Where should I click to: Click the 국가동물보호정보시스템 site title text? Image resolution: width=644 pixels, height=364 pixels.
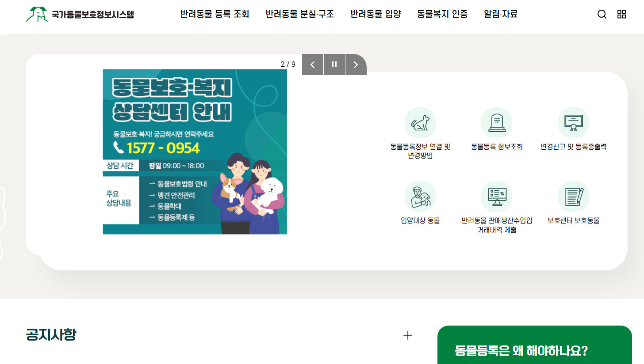[x=92, y=15]
